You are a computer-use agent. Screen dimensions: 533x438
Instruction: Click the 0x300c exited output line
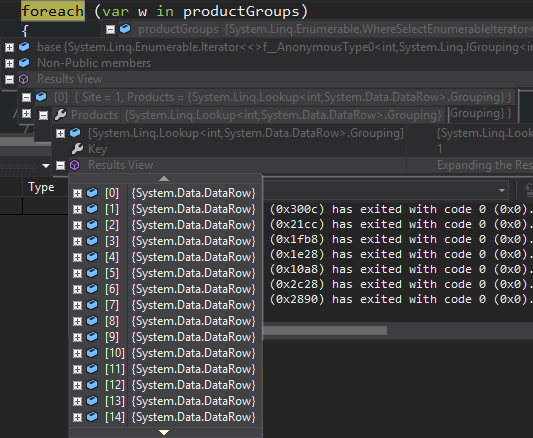401,209
